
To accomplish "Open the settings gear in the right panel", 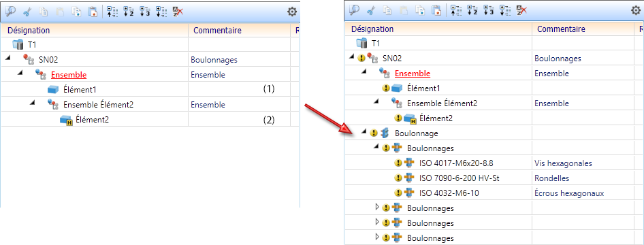I will pos(636,10).
